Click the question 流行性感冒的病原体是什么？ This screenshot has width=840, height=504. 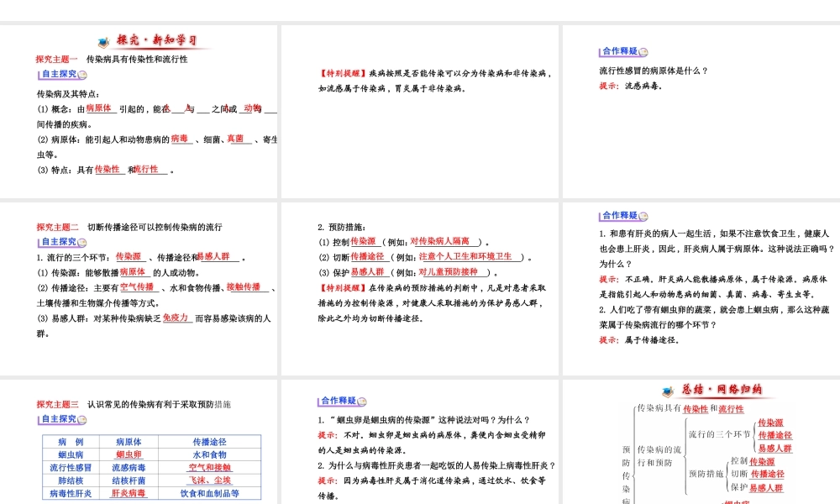(x=654, y=71)
